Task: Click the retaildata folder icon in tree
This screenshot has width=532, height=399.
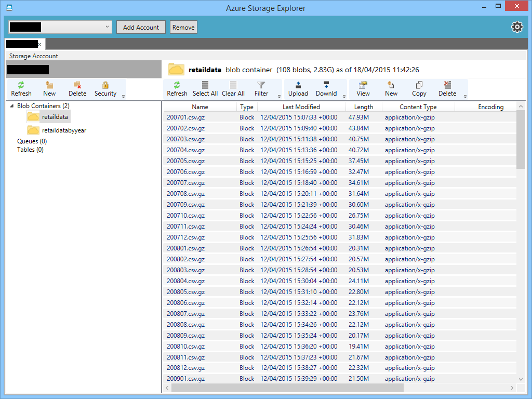Action: point(33,117)
